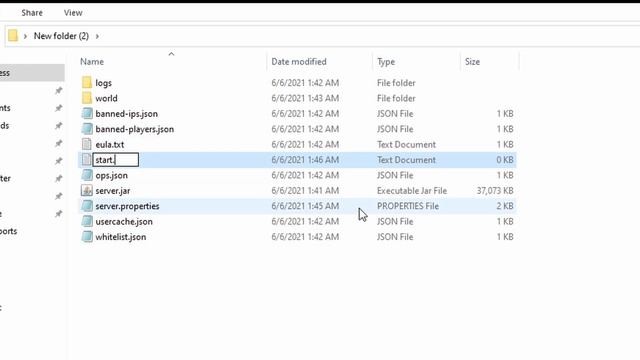Sort files by the Size column
Viewport: 640px width, 360px height.
coord(472,62)
